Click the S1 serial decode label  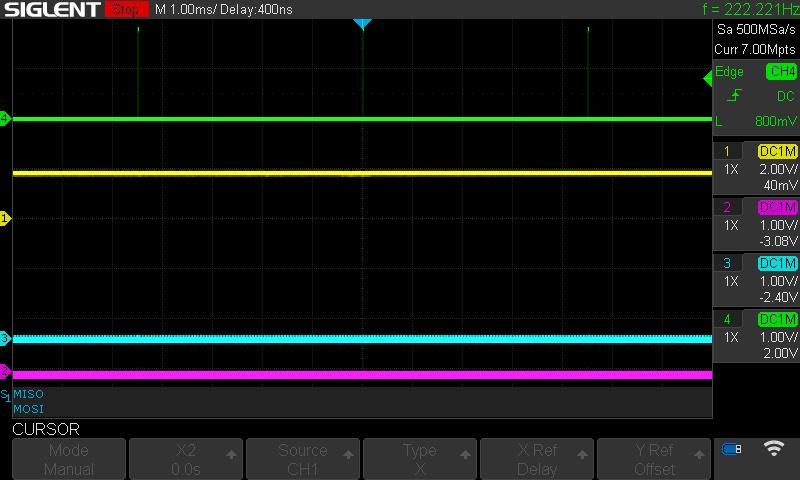[x=6, y=395]
